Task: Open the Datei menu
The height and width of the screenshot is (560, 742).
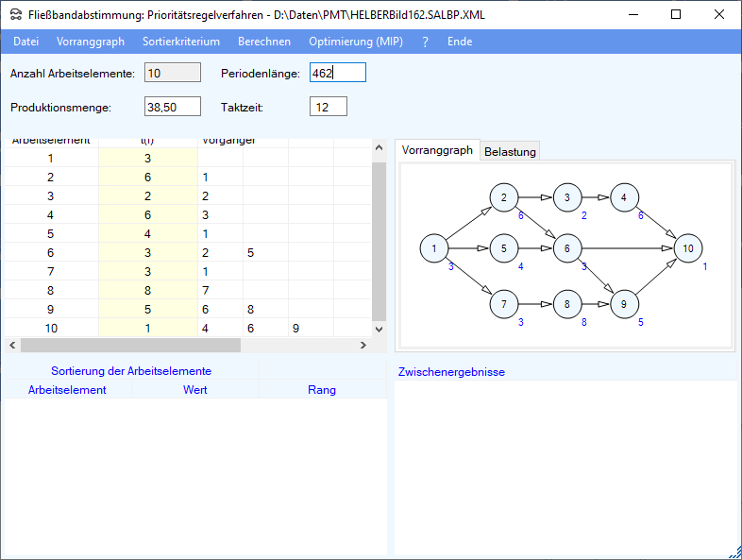Action: point(26,42)
